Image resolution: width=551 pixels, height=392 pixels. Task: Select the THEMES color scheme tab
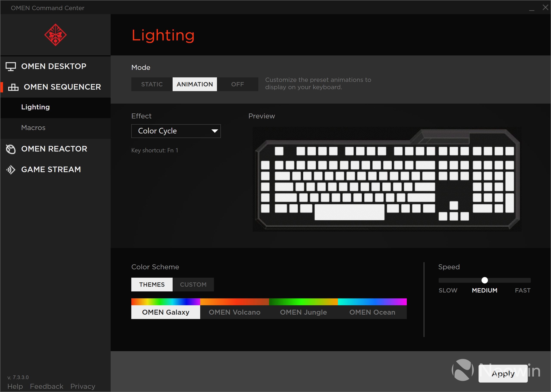click(x=152, y=285)
